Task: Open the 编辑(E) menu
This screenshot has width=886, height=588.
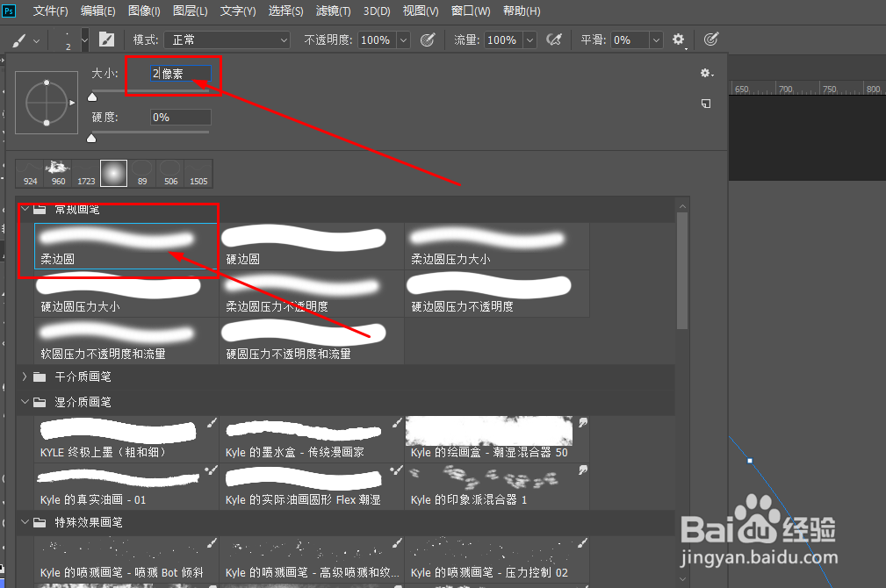Action: point(97,11)
